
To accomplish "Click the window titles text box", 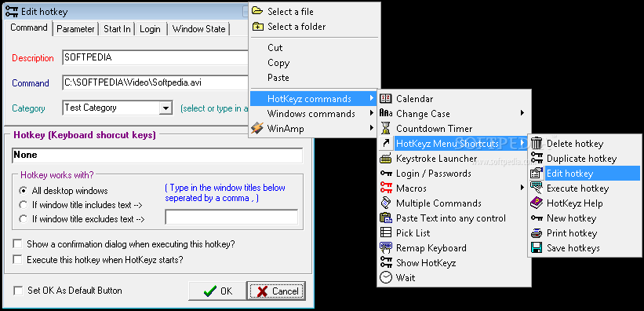I will [231, 217].
